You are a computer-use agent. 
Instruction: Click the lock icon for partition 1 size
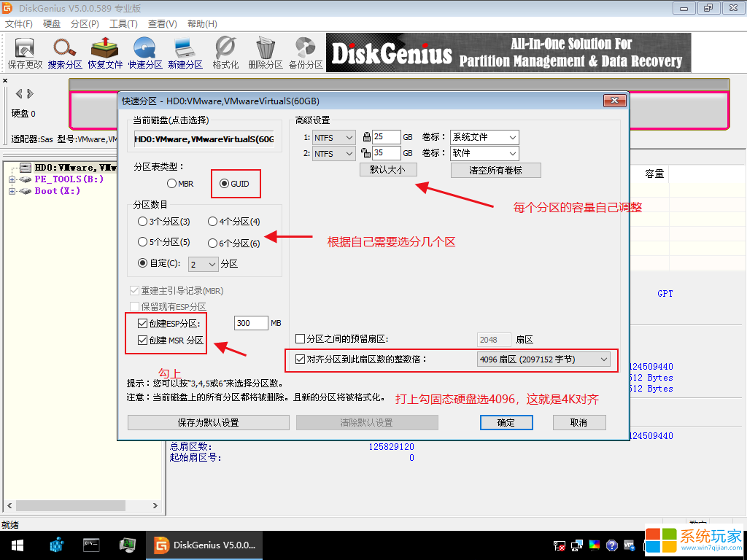(366, 137)
